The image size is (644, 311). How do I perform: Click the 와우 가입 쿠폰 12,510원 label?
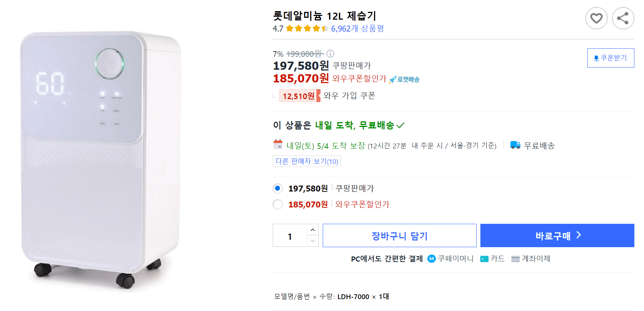299,96
